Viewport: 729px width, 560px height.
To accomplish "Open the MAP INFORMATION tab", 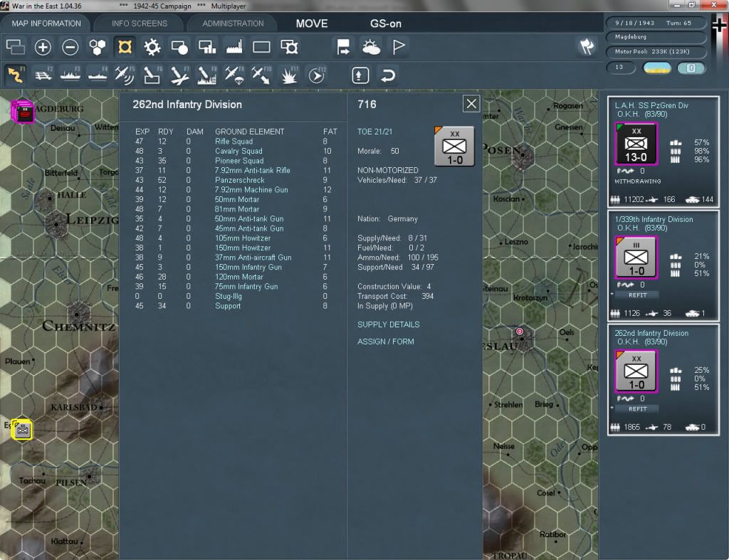I will (46, 23).
